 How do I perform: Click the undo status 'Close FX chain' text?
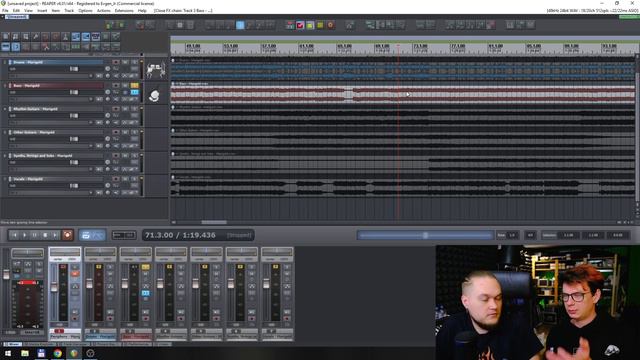pyautogui.click(x=183, y=11)
